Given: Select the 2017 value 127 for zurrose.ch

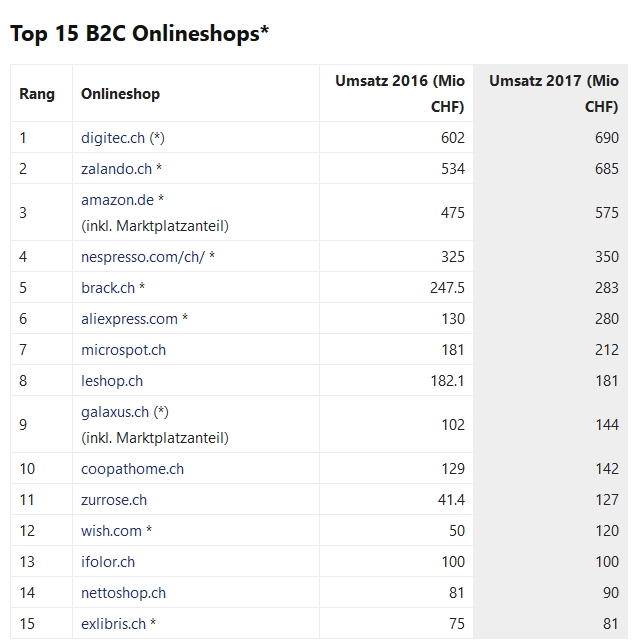Looking at the screenshot, I should coord(607,500).
